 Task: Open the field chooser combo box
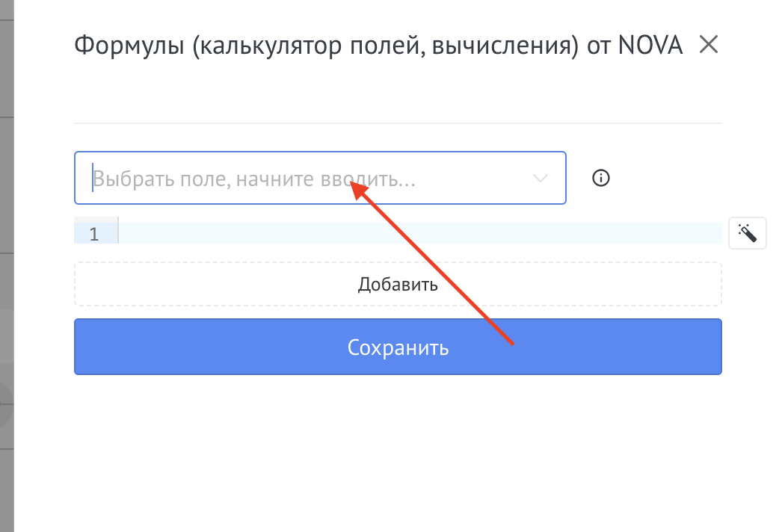tap(320, 179)
